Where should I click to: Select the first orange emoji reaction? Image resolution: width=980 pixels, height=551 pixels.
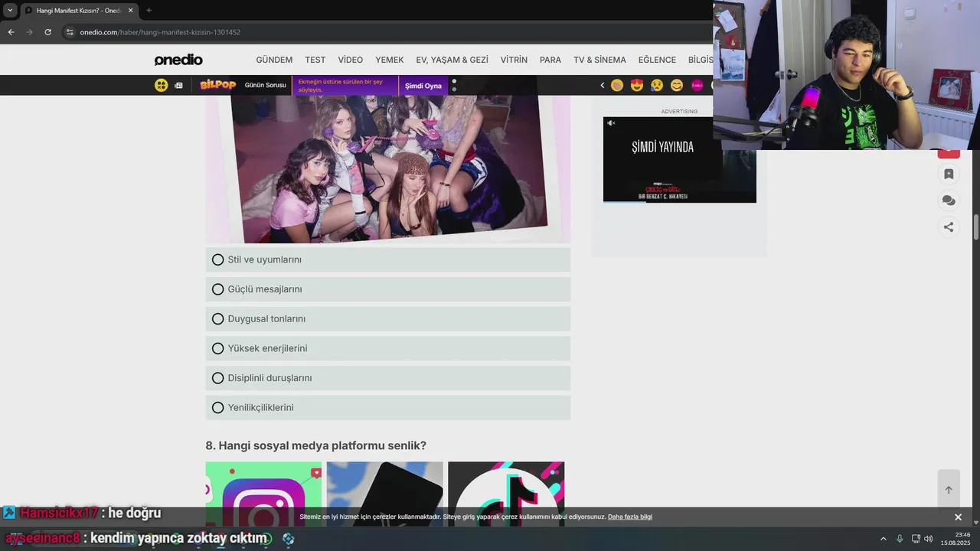point(617,85)
